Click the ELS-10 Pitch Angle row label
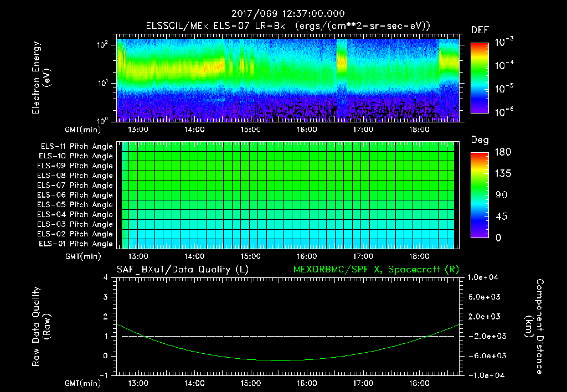This screenshot has height=392, width=567. pos(76,156)
